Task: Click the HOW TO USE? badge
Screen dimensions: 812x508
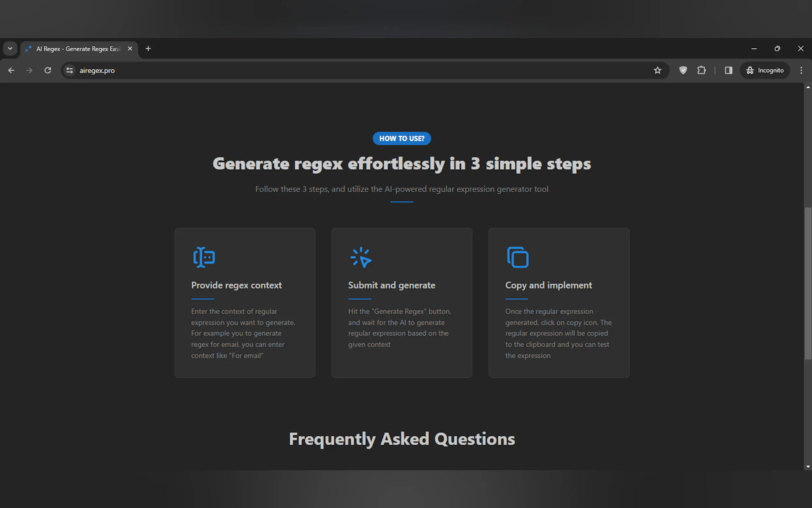Action: (402, 139)
